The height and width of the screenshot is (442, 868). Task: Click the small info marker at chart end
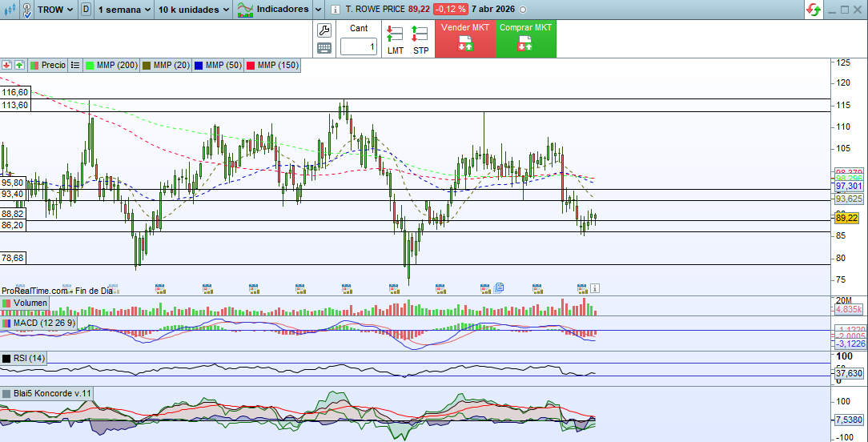coord(594,288)
